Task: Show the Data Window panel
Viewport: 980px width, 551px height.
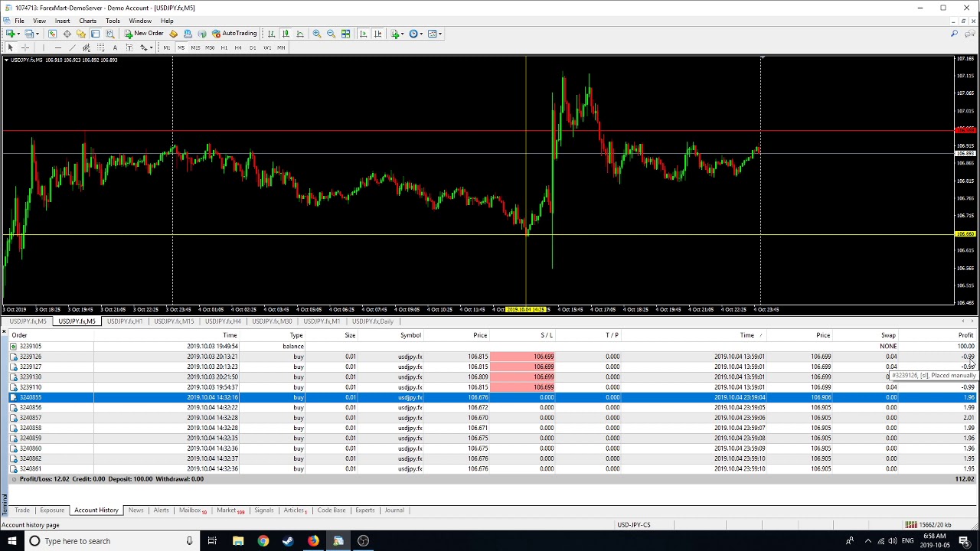Action: (x=67, y=34)
